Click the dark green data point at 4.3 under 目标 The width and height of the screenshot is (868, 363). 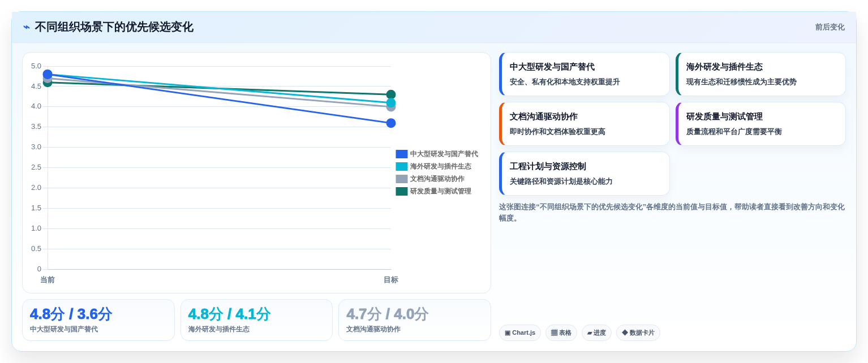(x=391, y=94)
